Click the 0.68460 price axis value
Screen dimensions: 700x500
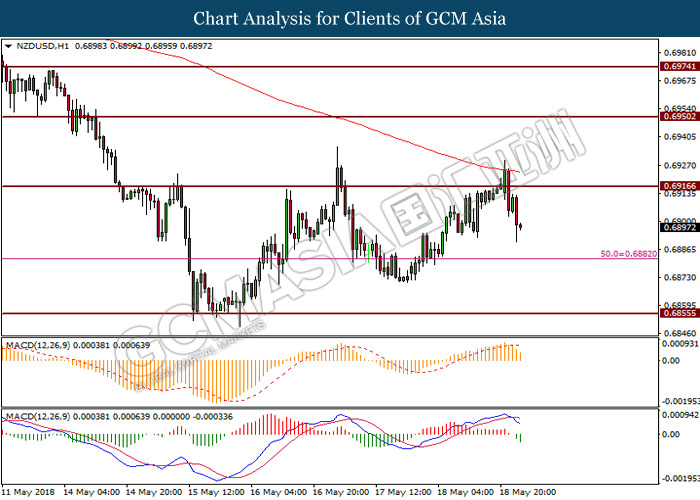click(680, 333)
